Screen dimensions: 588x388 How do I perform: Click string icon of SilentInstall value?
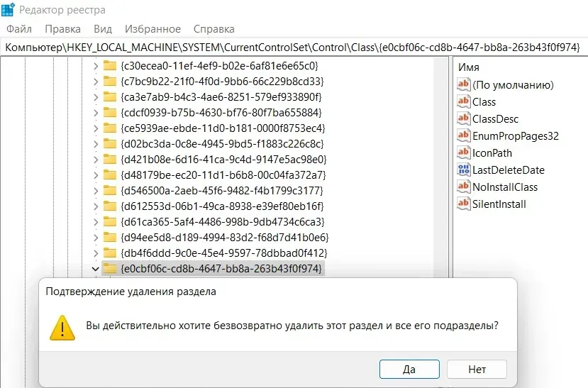463,204
